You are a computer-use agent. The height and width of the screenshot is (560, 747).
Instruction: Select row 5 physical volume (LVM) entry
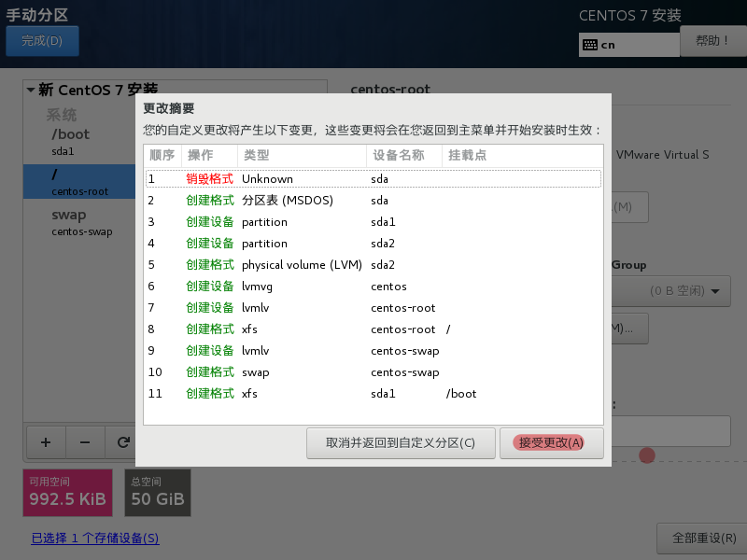point(373,265)
